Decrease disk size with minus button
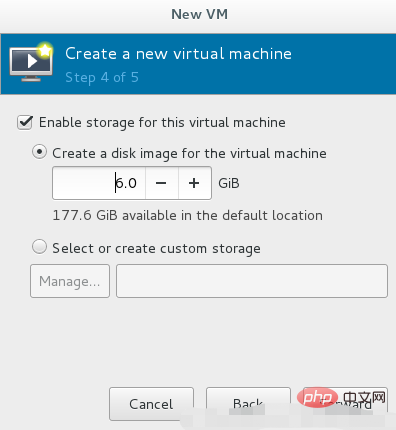The height and width of the screenshot is (430, 396). 161,183
